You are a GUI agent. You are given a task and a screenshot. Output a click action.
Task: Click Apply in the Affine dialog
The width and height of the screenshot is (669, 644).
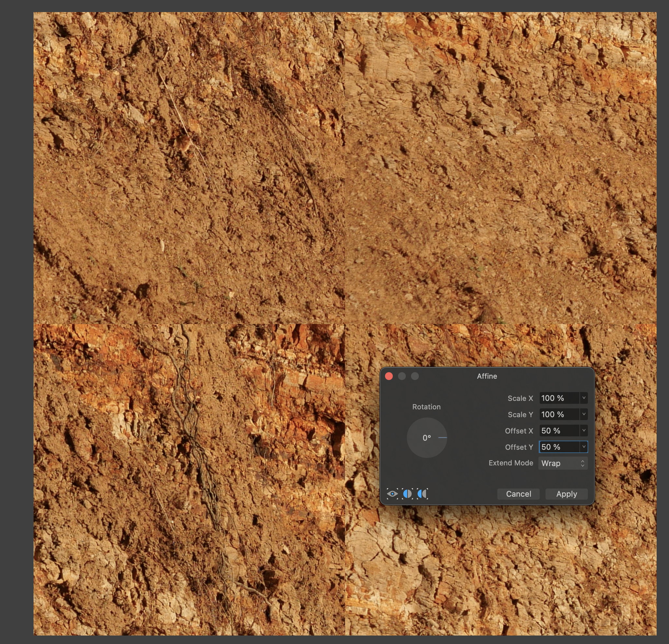tap(566, 494)
